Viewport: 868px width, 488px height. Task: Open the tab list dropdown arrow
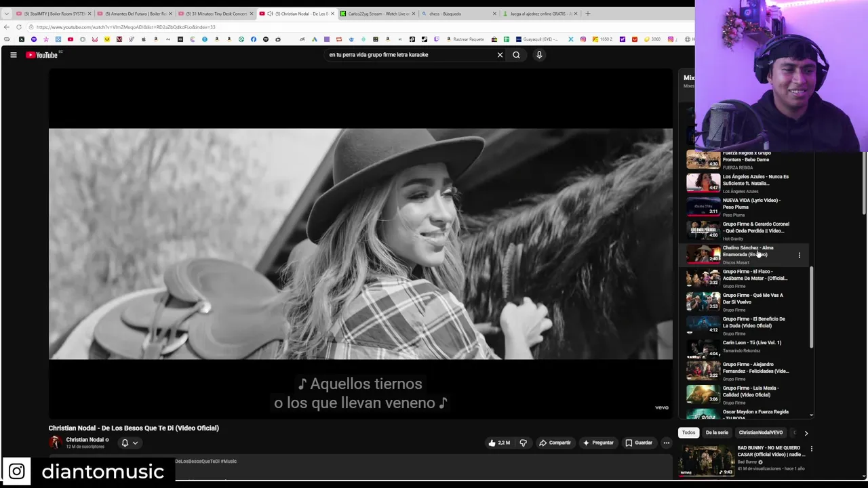(x=6, y=14)
